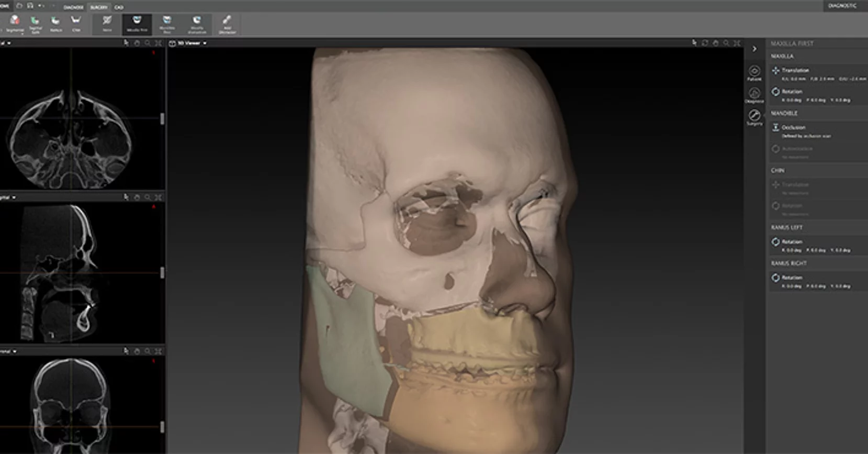Screen dimensions: 868x454
Task: Open the Diagnosis sidebar panel
Action: (754, 95)
